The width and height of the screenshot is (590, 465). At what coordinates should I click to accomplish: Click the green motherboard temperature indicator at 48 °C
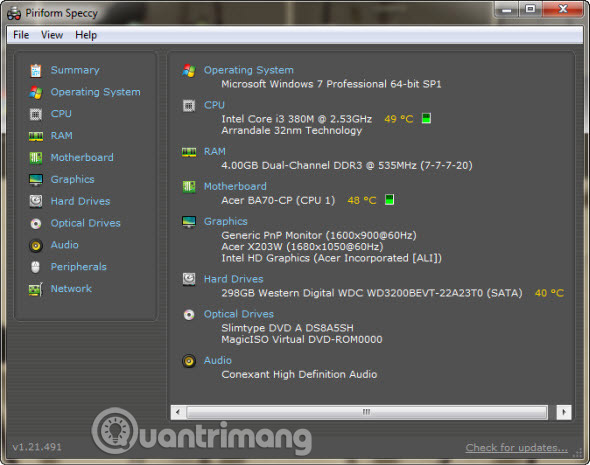pyautogui.click(x=389, y=200)
